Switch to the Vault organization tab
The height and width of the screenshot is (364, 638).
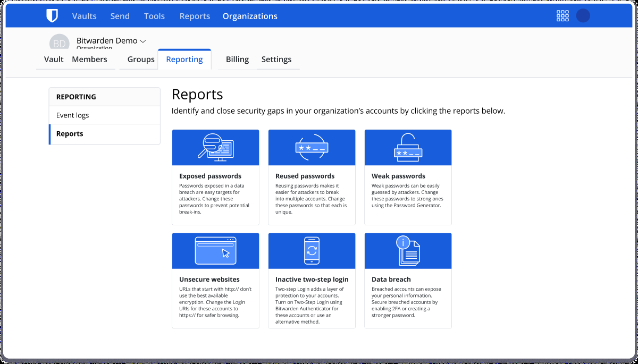click(x=54, y=60)
